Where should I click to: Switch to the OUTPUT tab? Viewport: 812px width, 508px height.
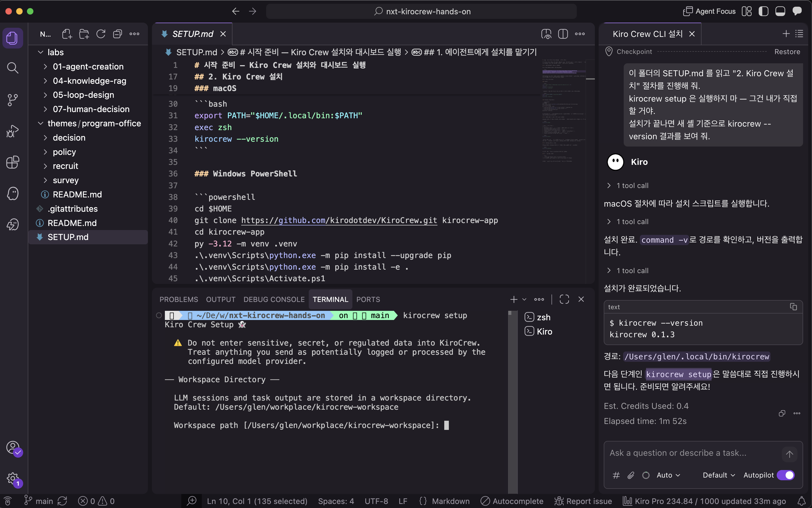[221, 299]
